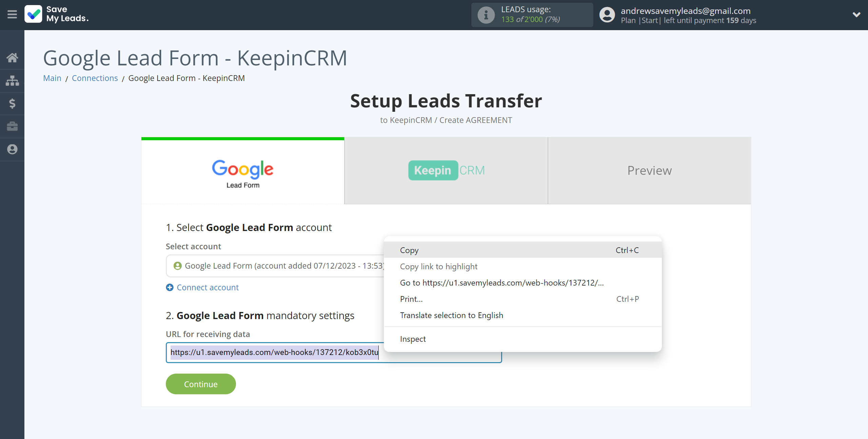Click the LEADS usage info icon
Image resolution: width=868 pixels, height=439 pixels.
click(x=486, y=15)
